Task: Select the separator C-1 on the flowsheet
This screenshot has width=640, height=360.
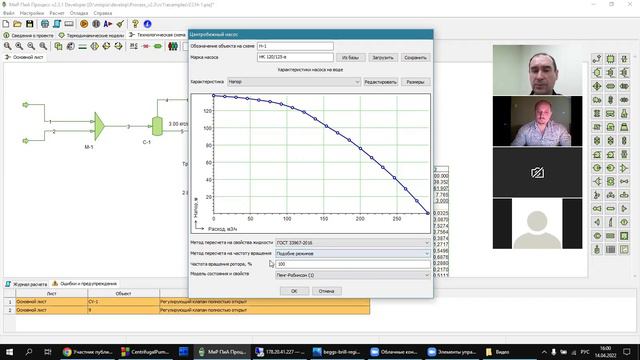Action: pyautogui.click(x=157, y=126)
